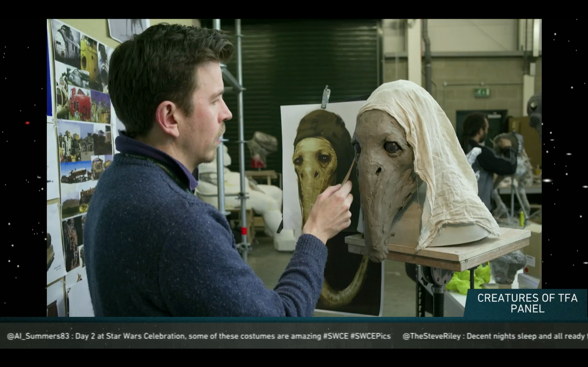Click the #SWCEPics hashtag in the ticker
This screenshot has height=367, width=588.
pyautogui.click(x=370, y=336)
